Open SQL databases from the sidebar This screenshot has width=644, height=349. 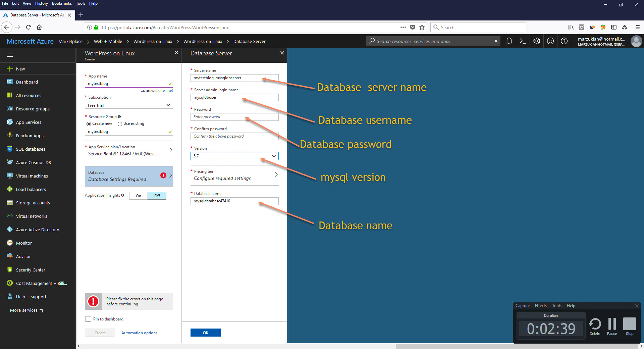coord(30,149)
